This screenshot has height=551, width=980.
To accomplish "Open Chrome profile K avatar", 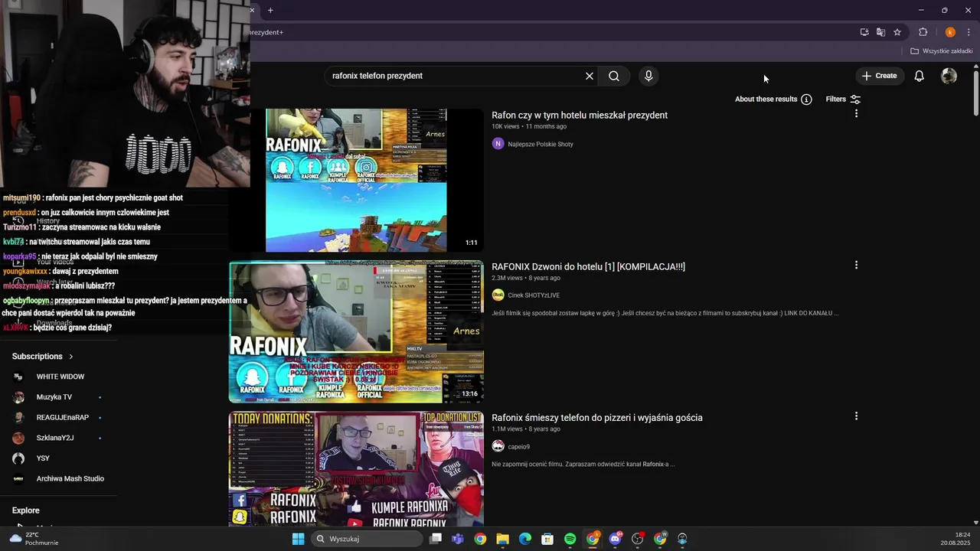I will [x=950, y=32].
